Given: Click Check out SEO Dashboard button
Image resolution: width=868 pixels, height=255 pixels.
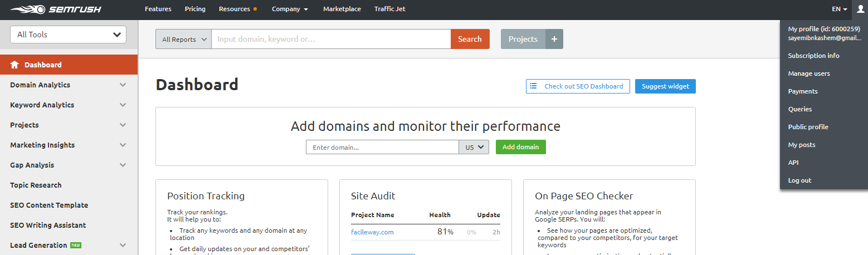Looking at the screenshot, I should click(578, 86).
